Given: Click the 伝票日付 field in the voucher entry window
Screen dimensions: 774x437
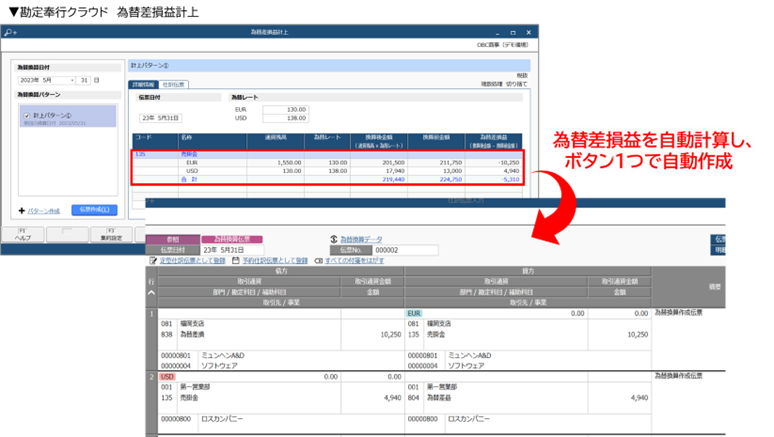Looking at the screenshot, I should click(232, 250).
